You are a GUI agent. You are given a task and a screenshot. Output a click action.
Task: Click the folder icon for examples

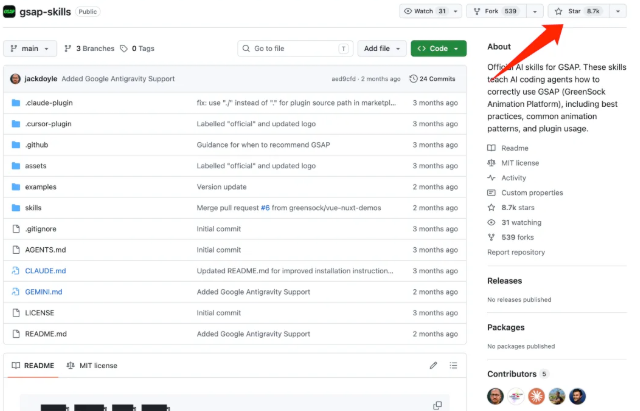pos(16,187)
